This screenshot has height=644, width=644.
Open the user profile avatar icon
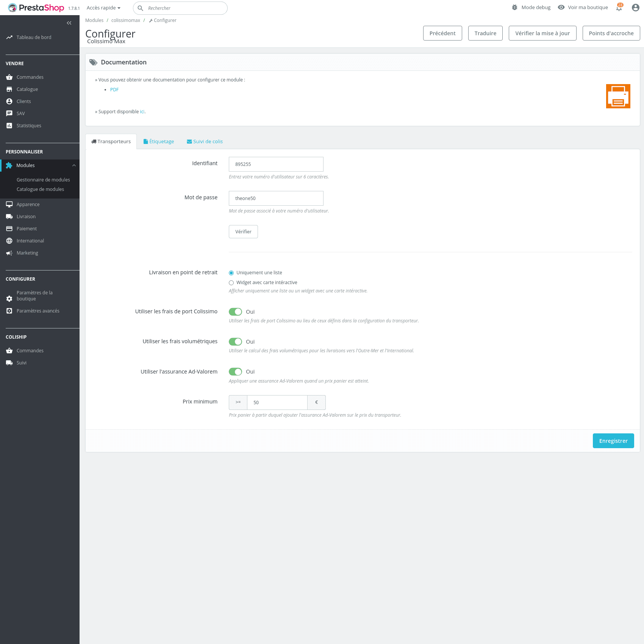pos(635,8)
